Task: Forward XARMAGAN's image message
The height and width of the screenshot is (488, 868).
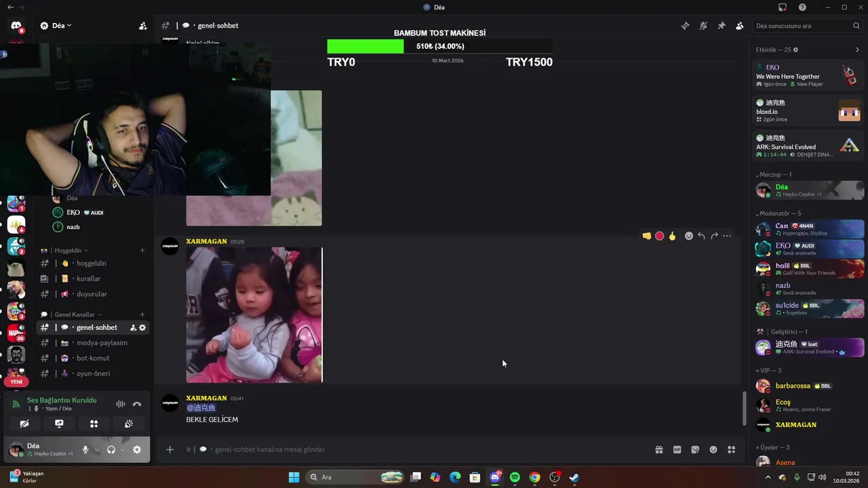Action: pyautogui.click(x=714, y=236)
